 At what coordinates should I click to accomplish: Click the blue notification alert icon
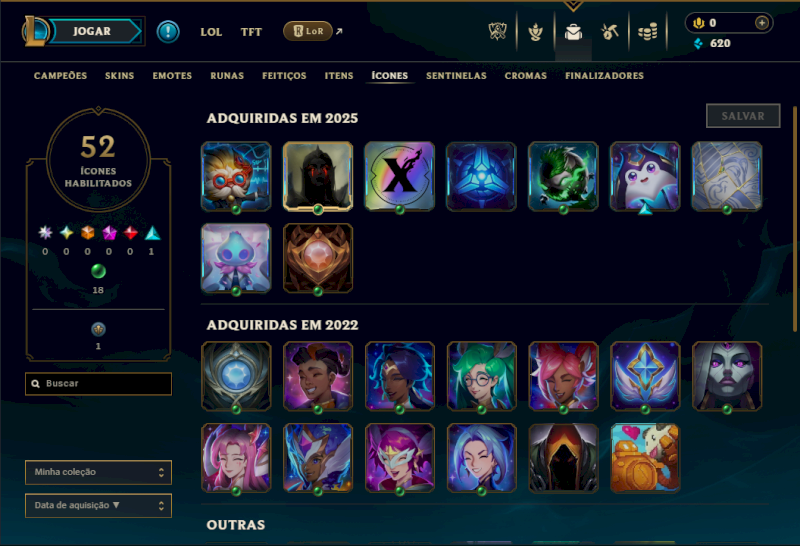point(168,32)
